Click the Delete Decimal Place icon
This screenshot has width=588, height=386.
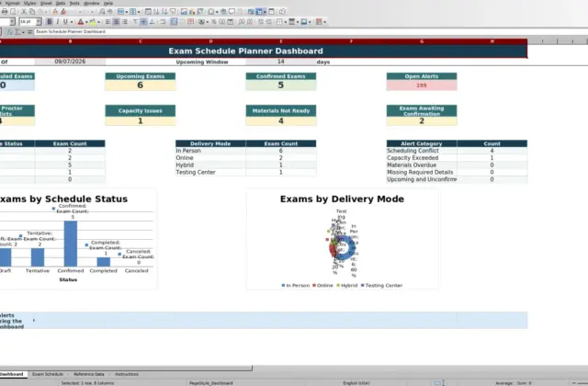(249, 22)
